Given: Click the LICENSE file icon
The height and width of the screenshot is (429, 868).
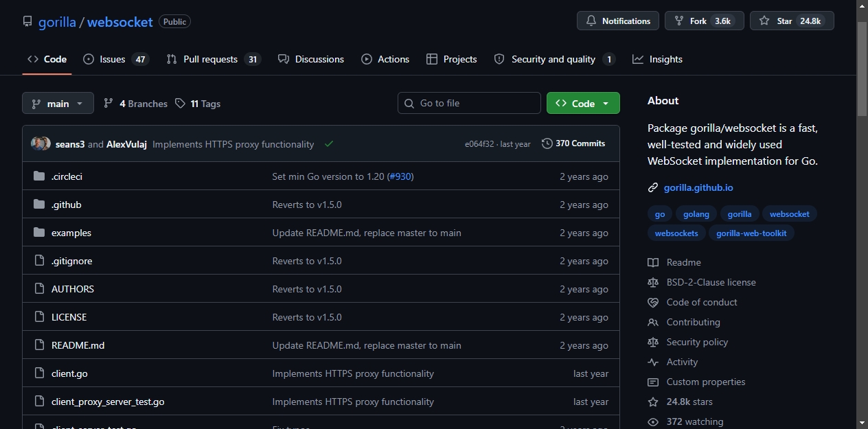Looking at the screenshot, I should pos(39,317).
